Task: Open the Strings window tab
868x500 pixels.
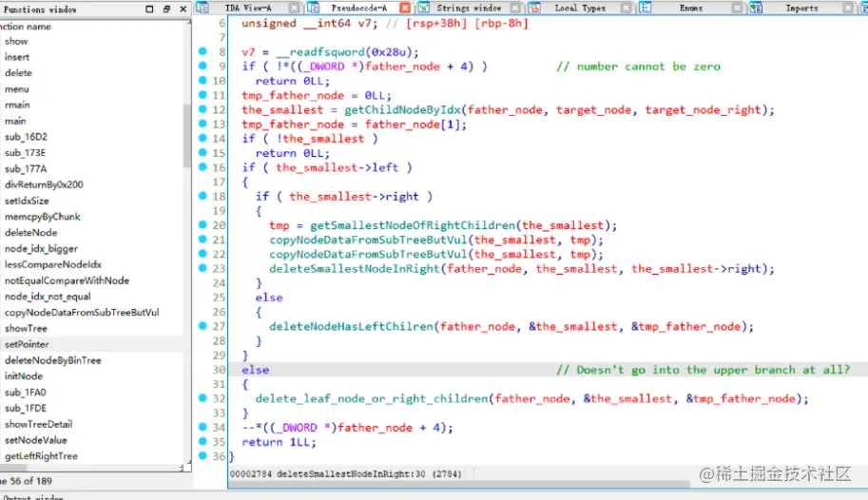Action: [469, 8]
